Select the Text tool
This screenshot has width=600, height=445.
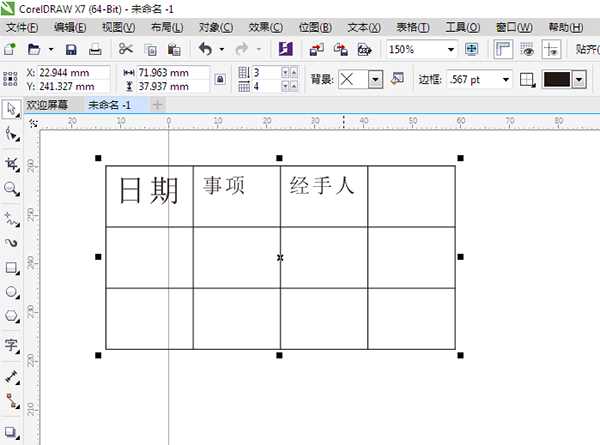pos(12,345)
